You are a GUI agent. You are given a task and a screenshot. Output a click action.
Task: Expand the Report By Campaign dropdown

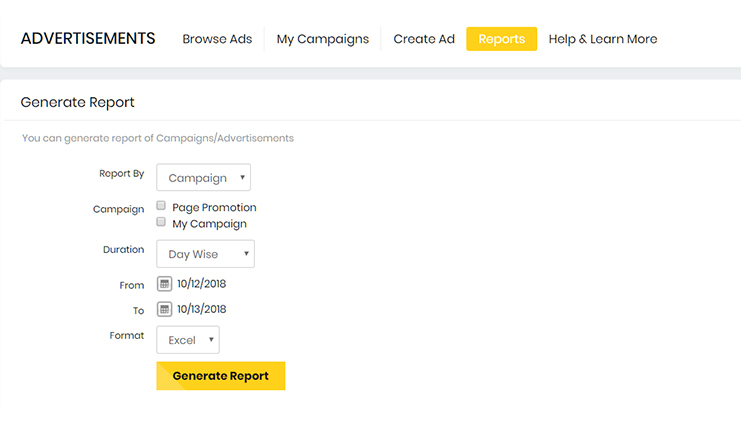click(x=204, y=178)
